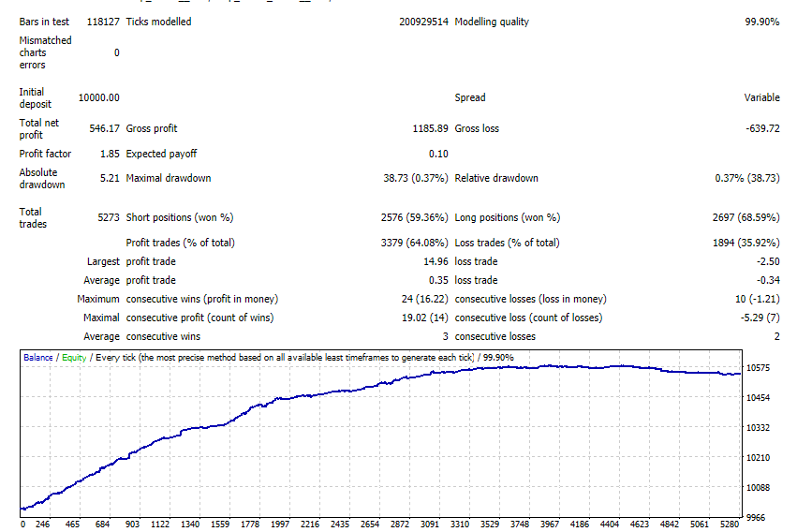Select the 2654 tick on chart x-axis
Screen dimensions: 797x532
(370, 525)
